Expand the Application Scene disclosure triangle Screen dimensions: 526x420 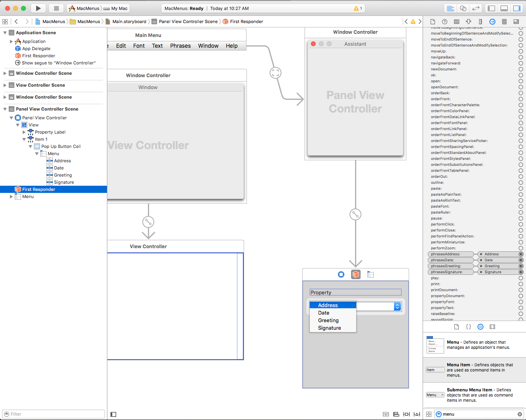(x=5, y=33)
